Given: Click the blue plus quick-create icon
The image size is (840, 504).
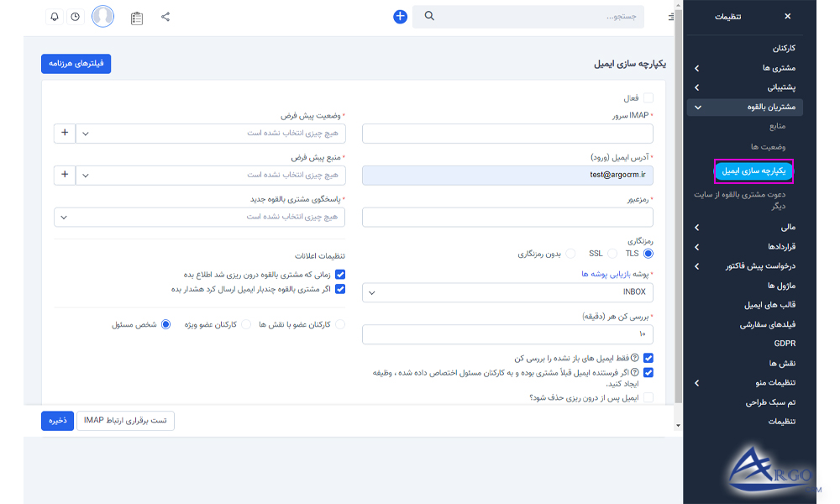Looking at the screenshot, I should 400,16.
